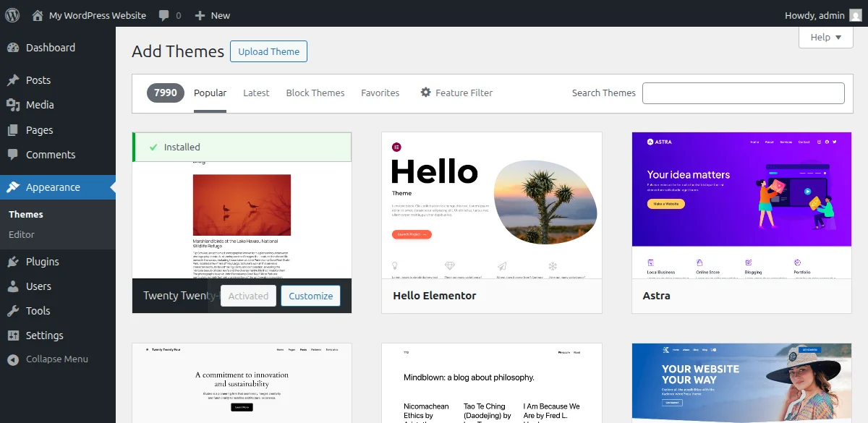Open the comments bubble in admin bar

[x=165, y=15]
